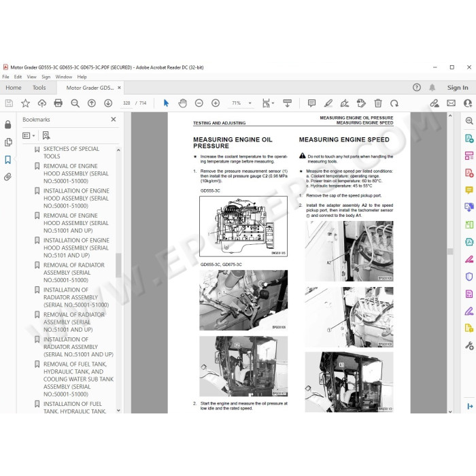Click the Save file icon
This screenshot has width=476, height=476.
tap(9, 103)
